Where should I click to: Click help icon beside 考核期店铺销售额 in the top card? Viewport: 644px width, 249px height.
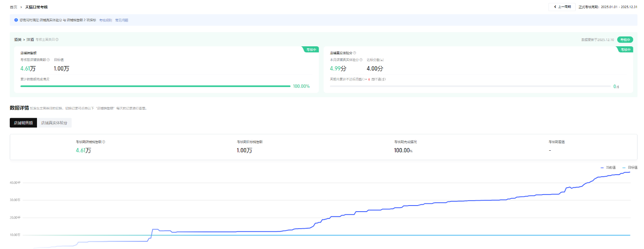(48, 60)
